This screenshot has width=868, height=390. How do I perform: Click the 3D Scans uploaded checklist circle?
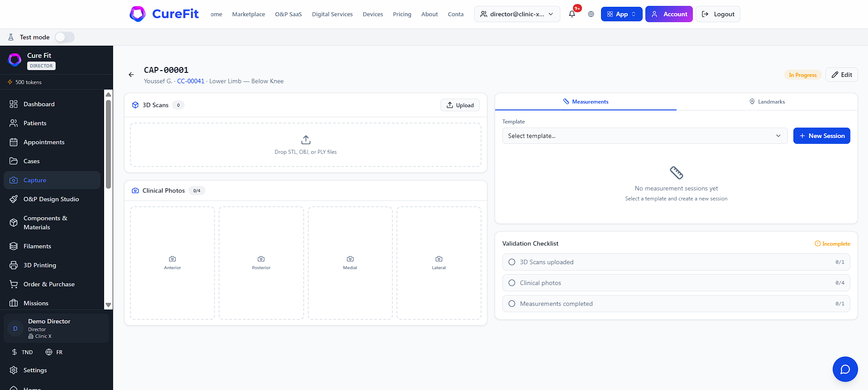pos(512,262)
